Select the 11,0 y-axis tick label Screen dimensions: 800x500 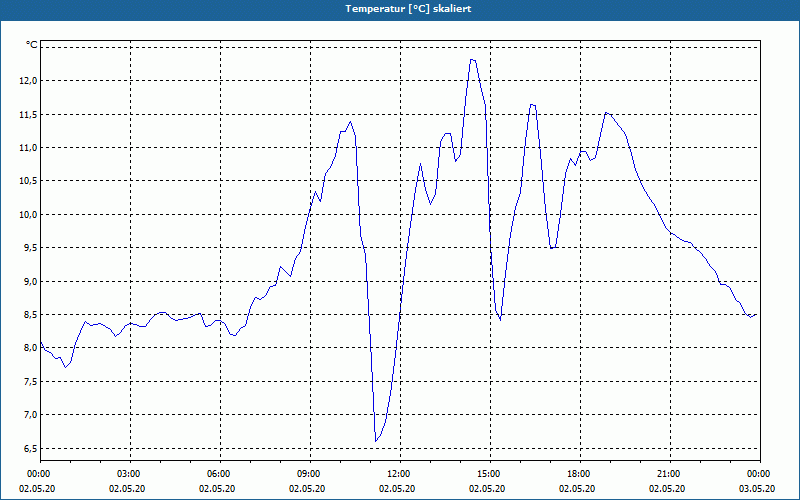(x=28, y=147)
